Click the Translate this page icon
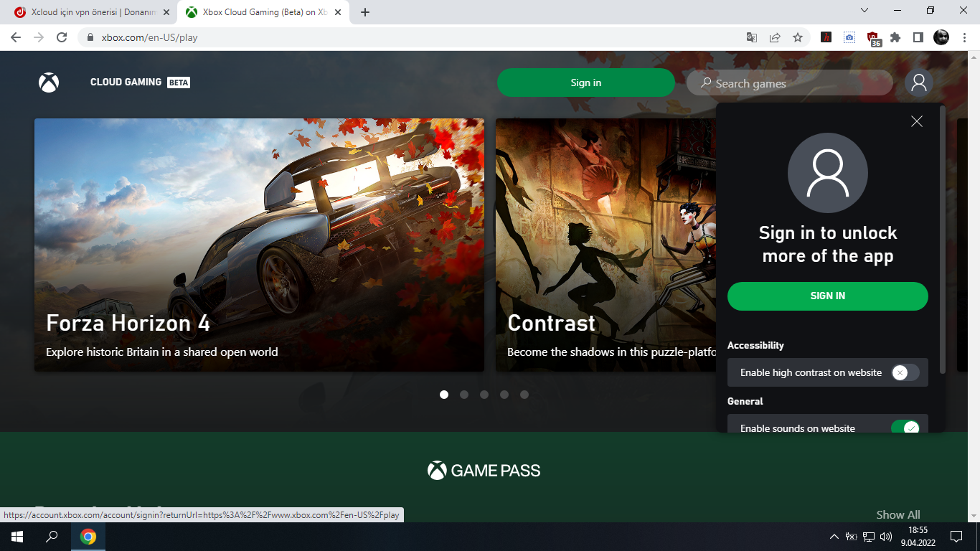This screenshot has height=551, width=980. [752, 37]
